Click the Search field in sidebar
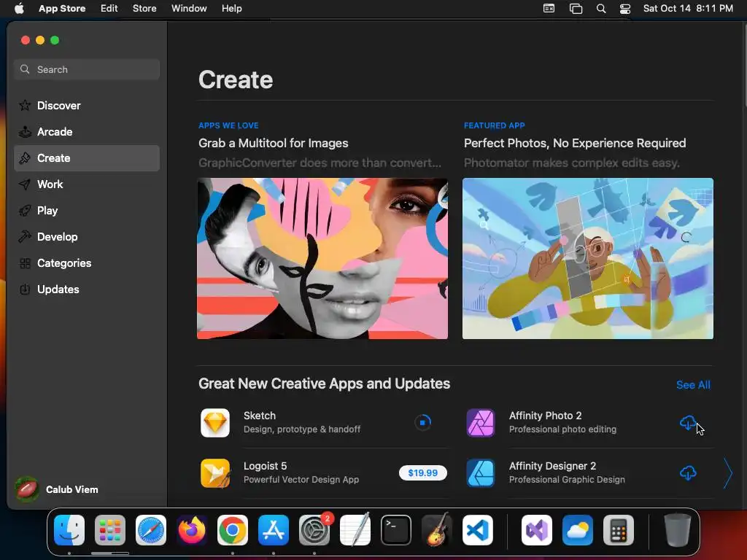The width and height of the screenshot is (747, 560). [87, 69]
